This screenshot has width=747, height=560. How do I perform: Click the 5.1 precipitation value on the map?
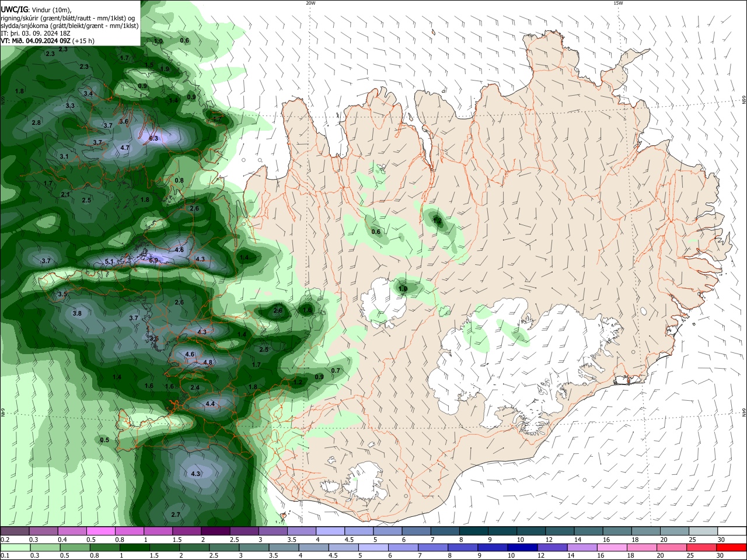tap(109, 262)
